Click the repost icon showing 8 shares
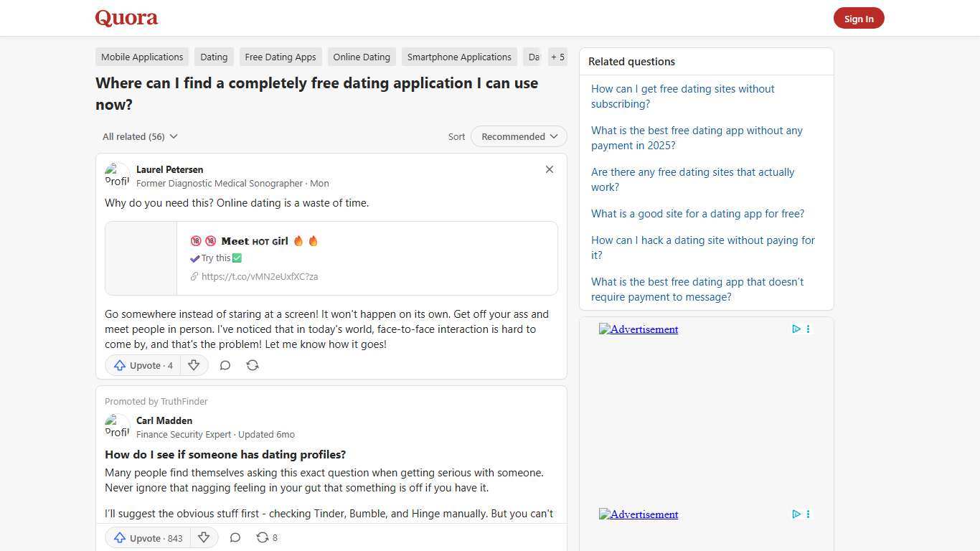 pos(264,537)
